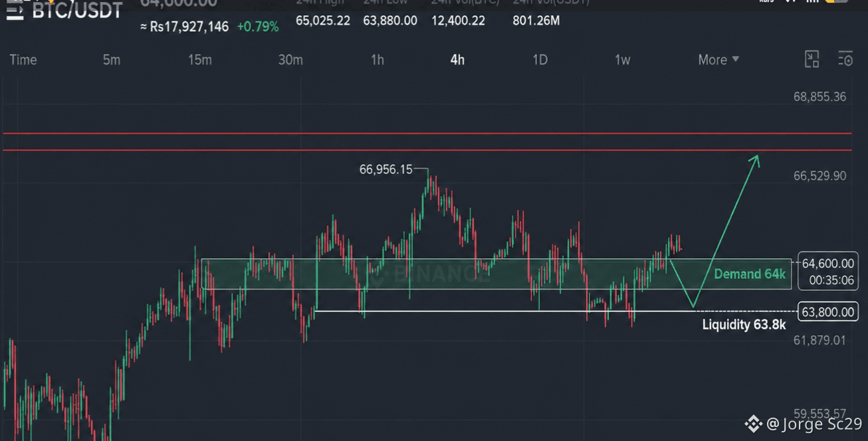The height and width of the screenshot is (441, 868).
Task: Click the 24h high value 65,025.22
Action: click(x=323, y=21)
